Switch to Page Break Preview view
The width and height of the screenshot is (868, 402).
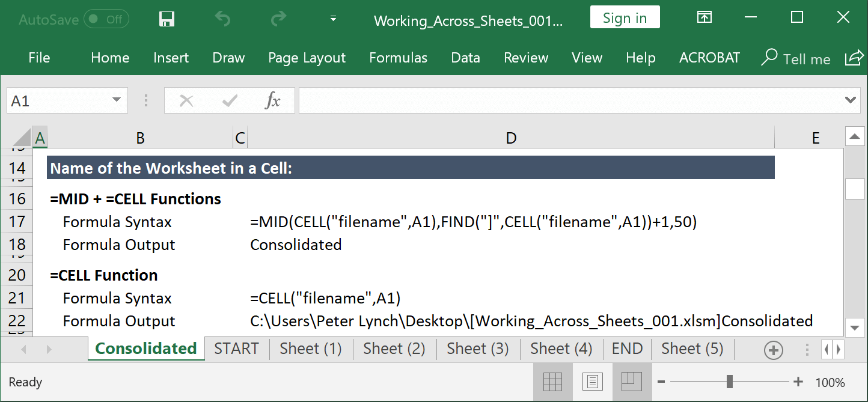[632, 382]
